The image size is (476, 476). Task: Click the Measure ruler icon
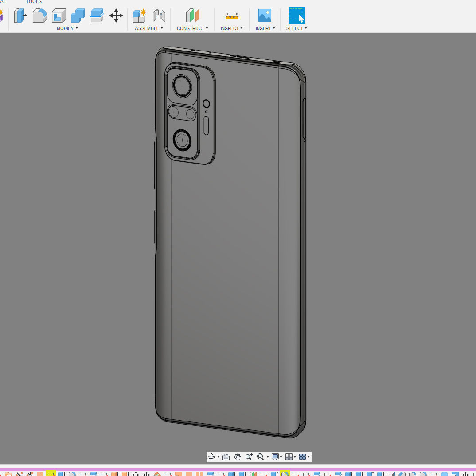[x=232, y=16]
